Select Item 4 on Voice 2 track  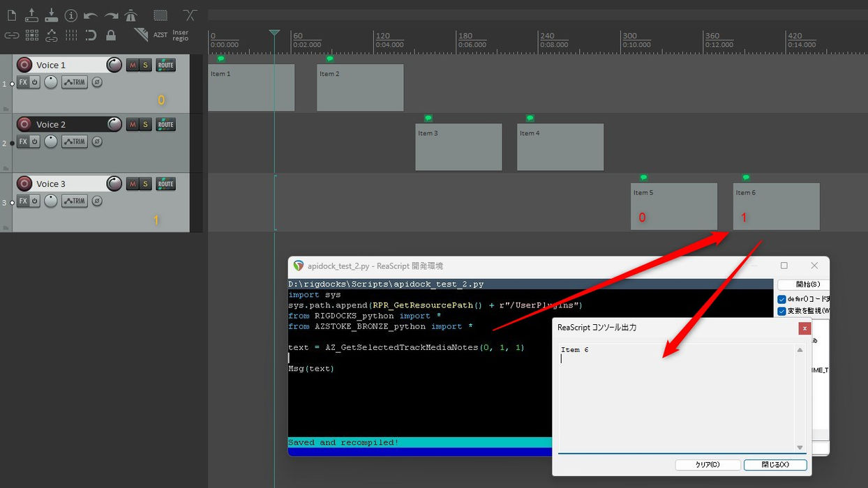pos(560,146)
